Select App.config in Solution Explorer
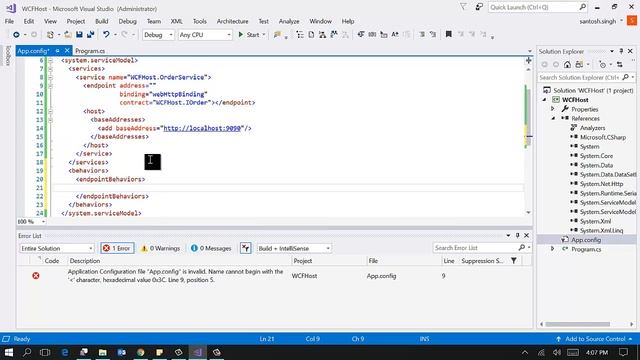This screenshot has height=360, width=640. (x=586, y=240)
